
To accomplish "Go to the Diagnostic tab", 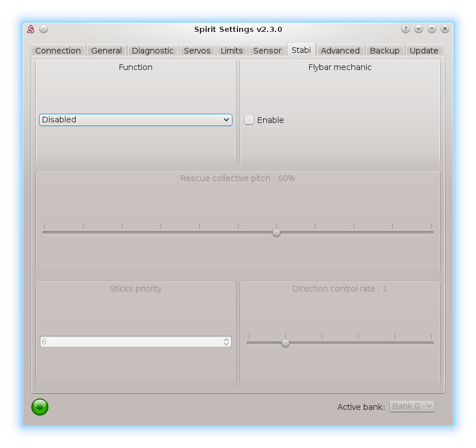I will pos(153,51).
